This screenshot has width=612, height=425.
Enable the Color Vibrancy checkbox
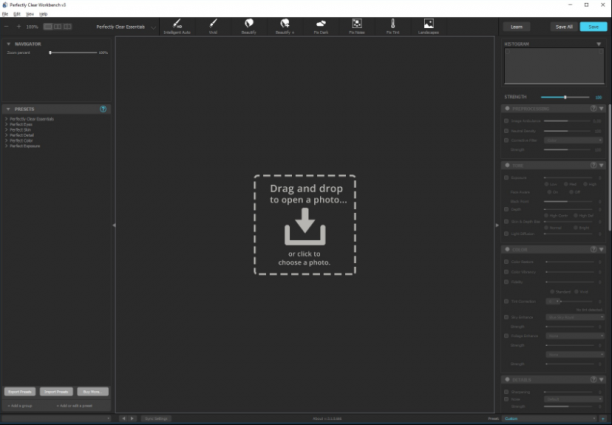pos(506,272)
